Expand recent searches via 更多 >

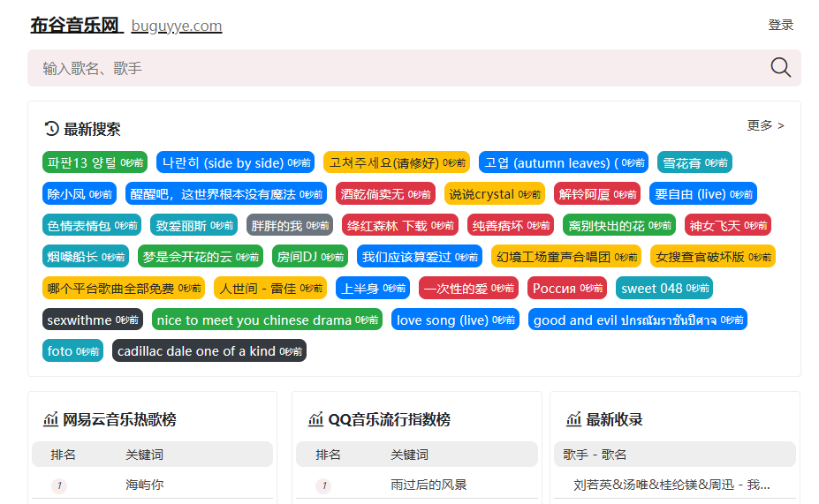(x=765, y=125)
